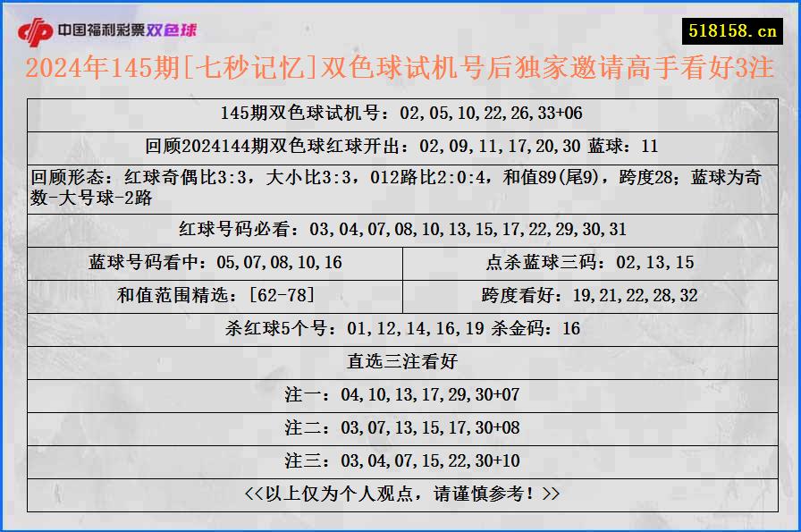
Task: Toggle the 注一 selection row
Action: (x=400, y=394)
